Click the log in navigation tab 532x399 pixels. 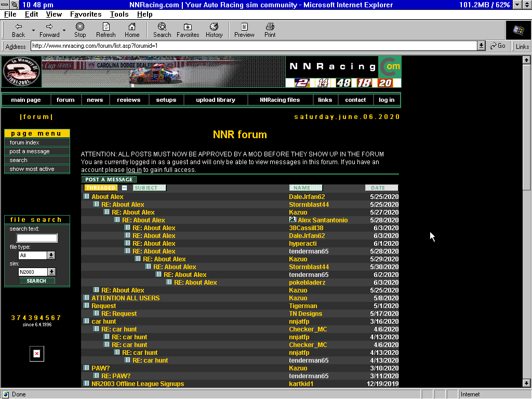coord(387,100)
